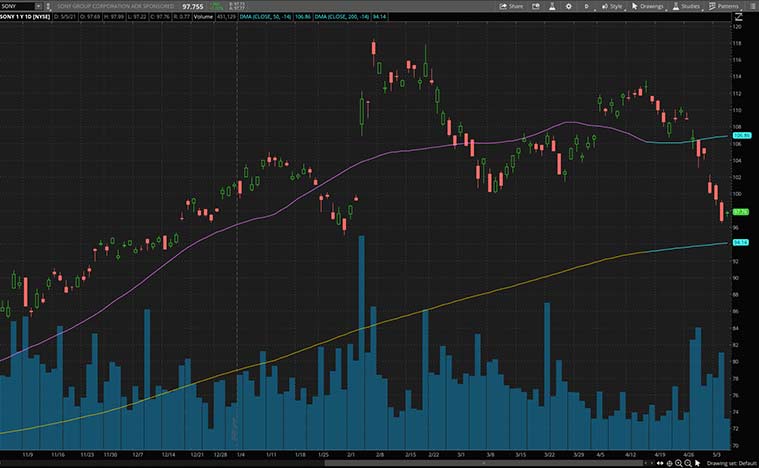The width and height of the screenshot is (759, 468).
Task: Open the Studies menu
Action: (x=688, y=6)
